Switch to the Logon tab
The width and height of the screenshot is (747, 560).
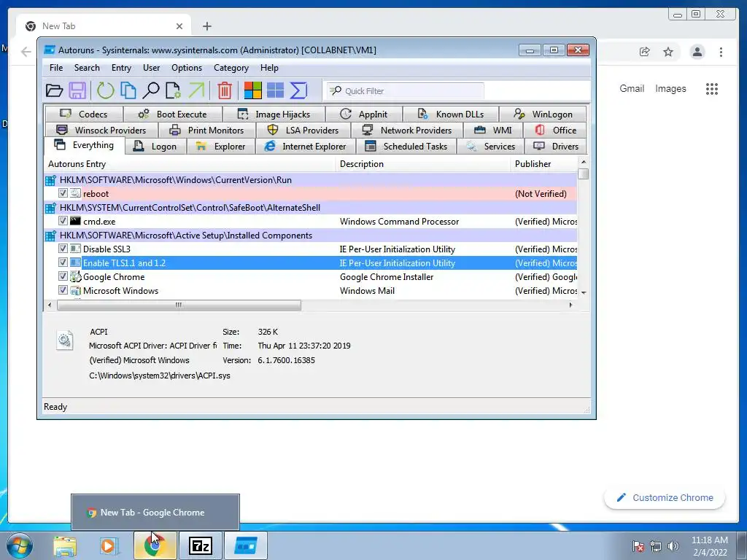click(x=155, y=146)
